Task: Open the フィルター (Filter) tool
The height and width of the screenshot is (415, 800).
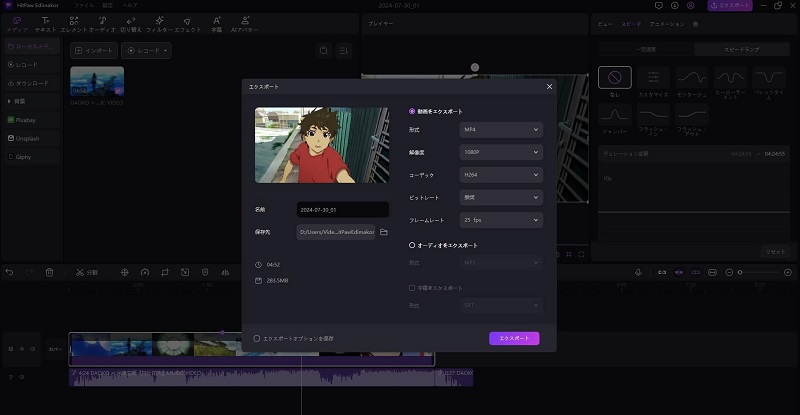Action: tap(159, 24)
